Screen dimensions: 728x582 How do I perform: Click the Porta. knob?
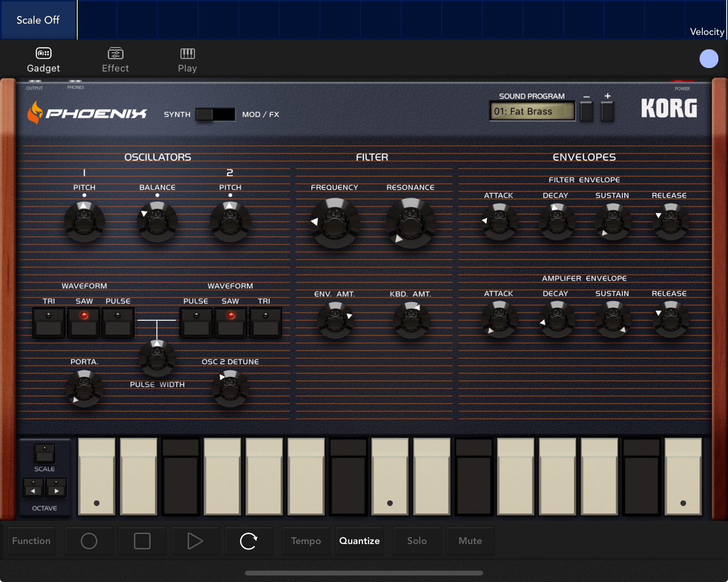point(84,388)
